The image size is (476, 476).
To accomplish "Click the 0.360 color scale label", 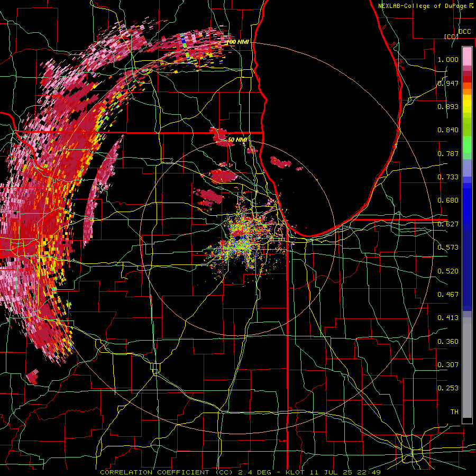I will [448, 341].
